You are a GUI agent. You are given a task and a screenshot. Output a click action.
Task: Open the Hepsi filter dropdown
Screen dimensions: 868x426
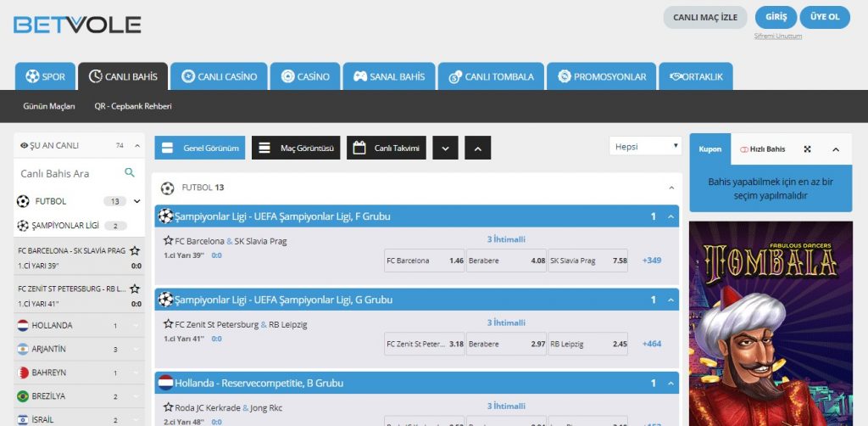[645, 146]
